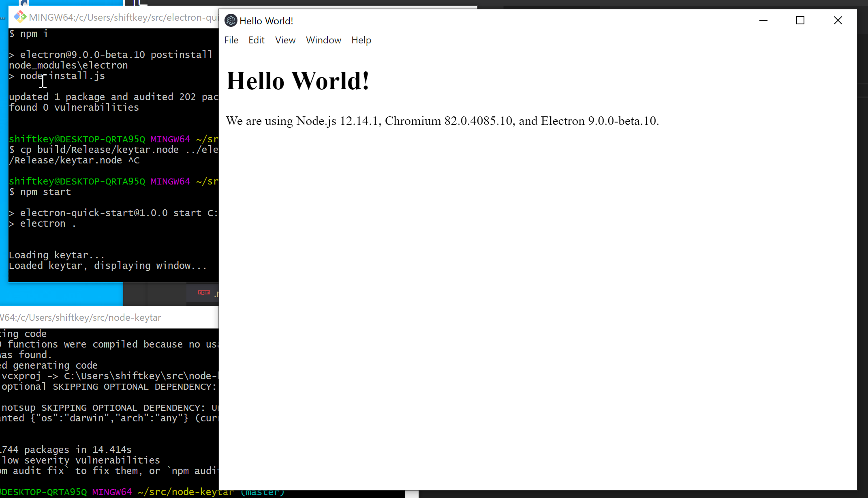The width and height of the screenshot is (868, 498).
Task: Open the File menu
Action: [231, 40]
